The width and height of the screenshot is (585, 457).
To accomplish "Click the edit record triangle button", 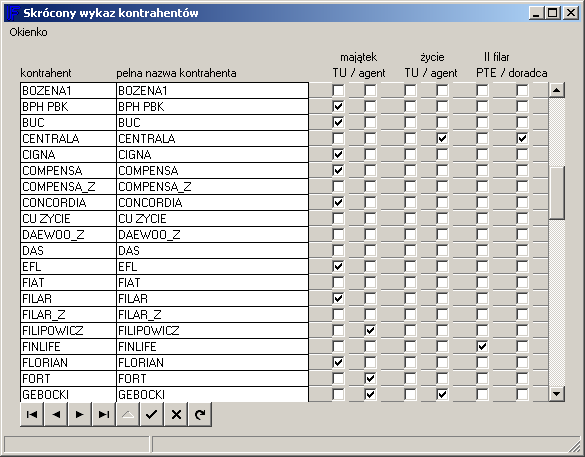I will 128,414.
